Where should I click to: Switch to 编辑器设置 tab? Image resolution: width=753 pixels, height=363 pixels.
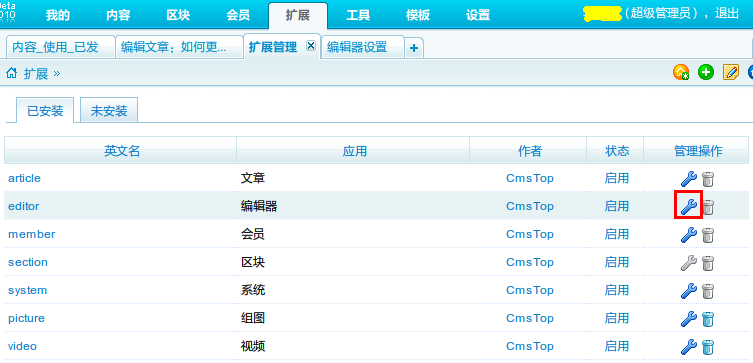pos(363,47)
